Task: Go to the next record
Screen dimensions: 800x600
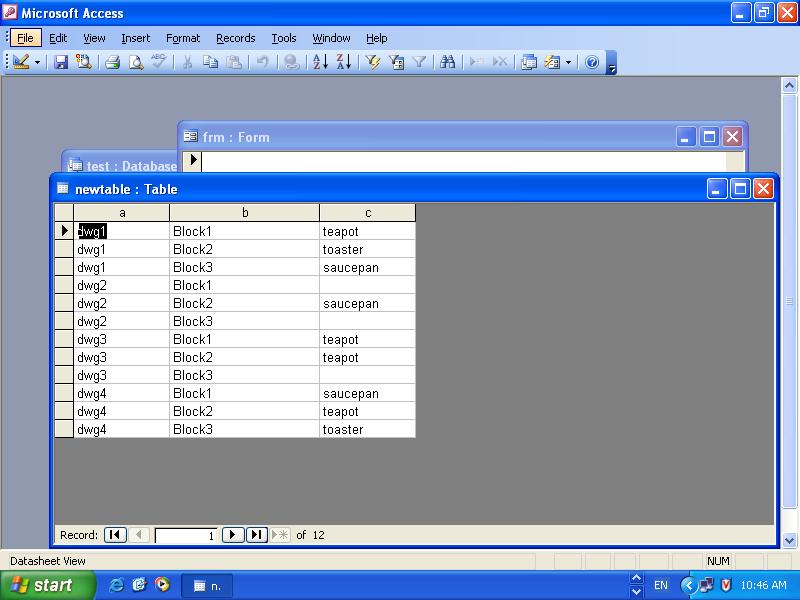Action: [232, 535]
